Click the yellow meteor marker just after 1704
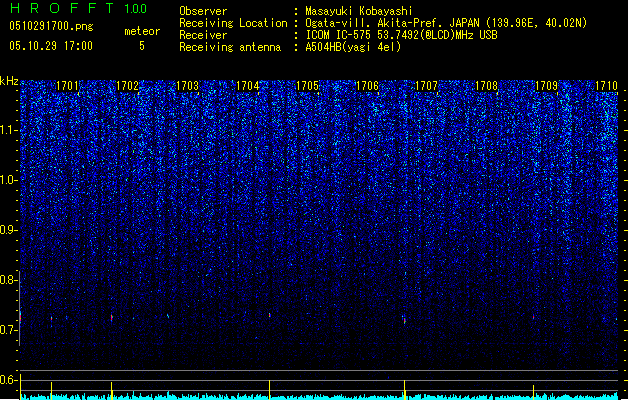The width and height of the screenshot is (629, 400). [270, 390]
